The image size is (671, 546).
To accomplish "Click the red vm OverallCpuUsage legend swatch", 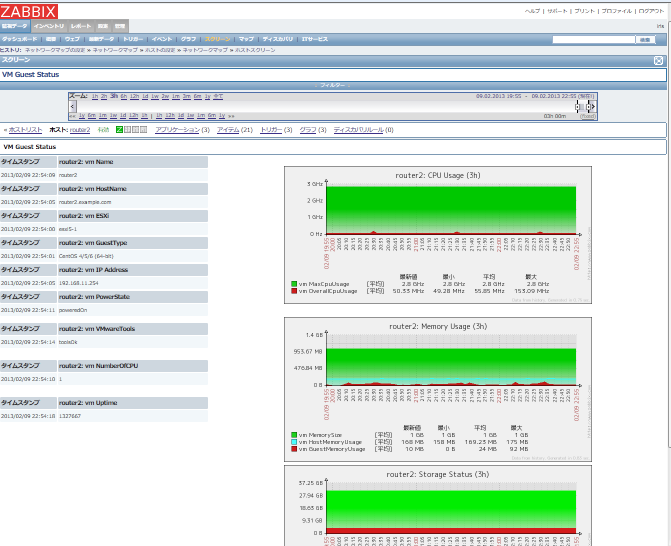I will click(294, 291).
